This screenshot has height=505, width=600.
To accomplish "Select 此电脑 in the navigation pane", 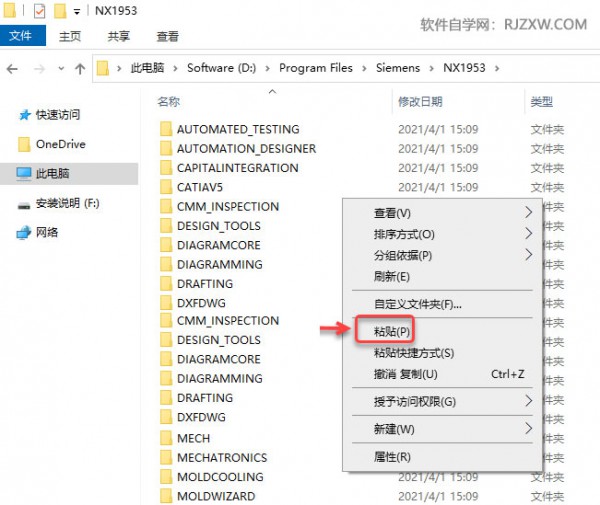I will pos(69,174).
